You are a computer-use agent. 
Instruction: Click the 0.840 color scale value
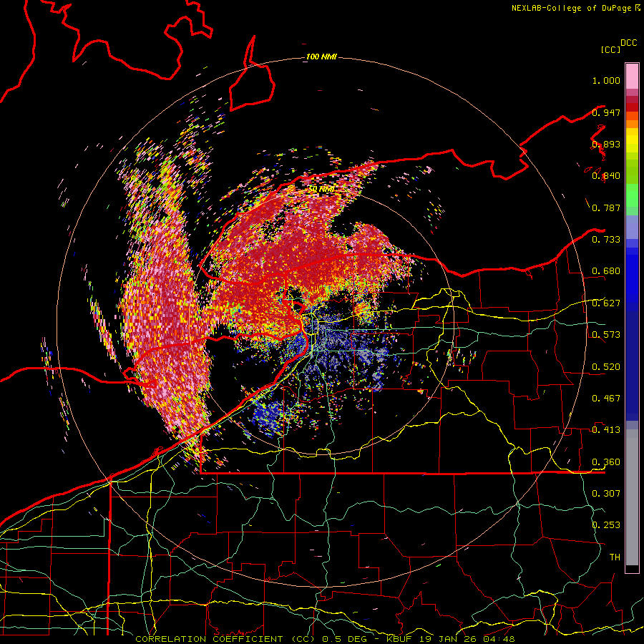[x=606, y=176]
